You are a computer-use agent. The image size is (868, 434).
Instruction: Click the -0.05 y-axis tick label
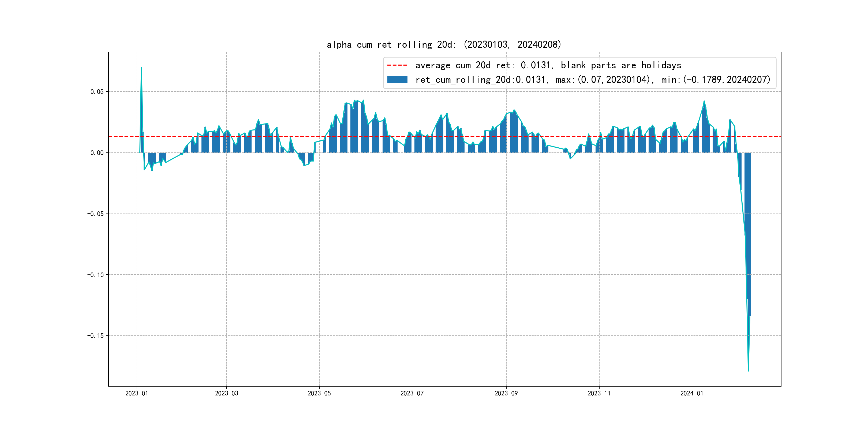click(x=96, y=214)
